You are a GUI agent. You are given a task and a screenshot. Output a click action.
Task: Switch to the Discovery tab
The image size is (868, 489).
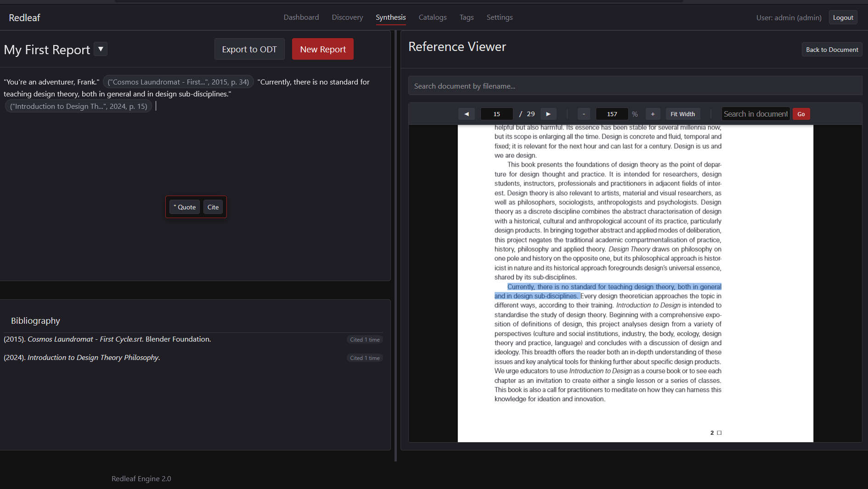click(x=347, y=17)
